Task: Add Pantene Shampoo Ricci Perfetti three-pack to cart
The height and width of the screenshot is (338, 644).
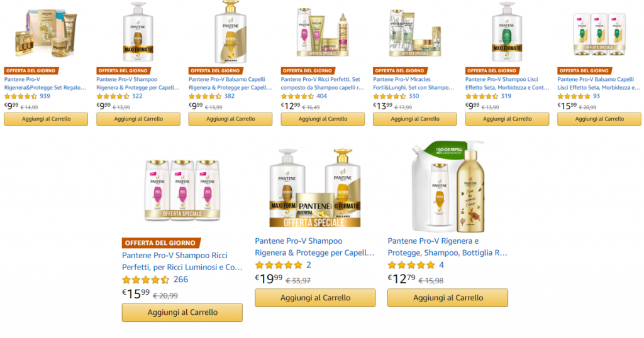Action: [182, 312]
